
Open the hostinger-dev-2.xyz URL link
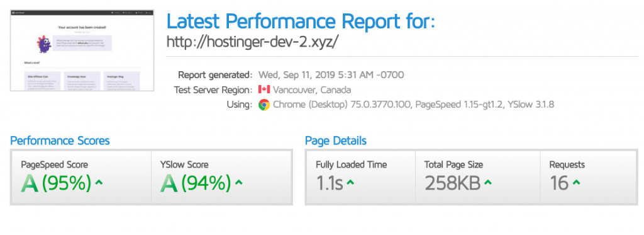(252, 42)
